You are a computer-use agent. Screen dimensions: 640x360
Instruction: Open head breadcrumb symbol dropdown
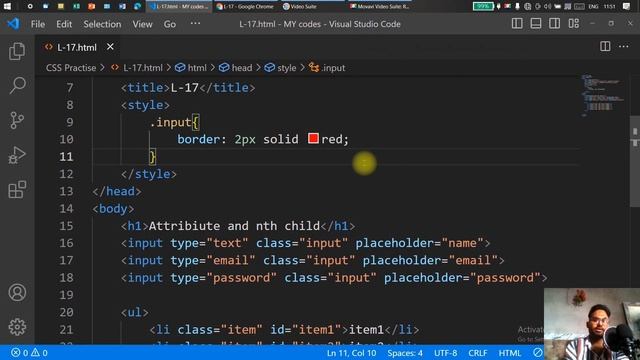click(x=236, y=68)
